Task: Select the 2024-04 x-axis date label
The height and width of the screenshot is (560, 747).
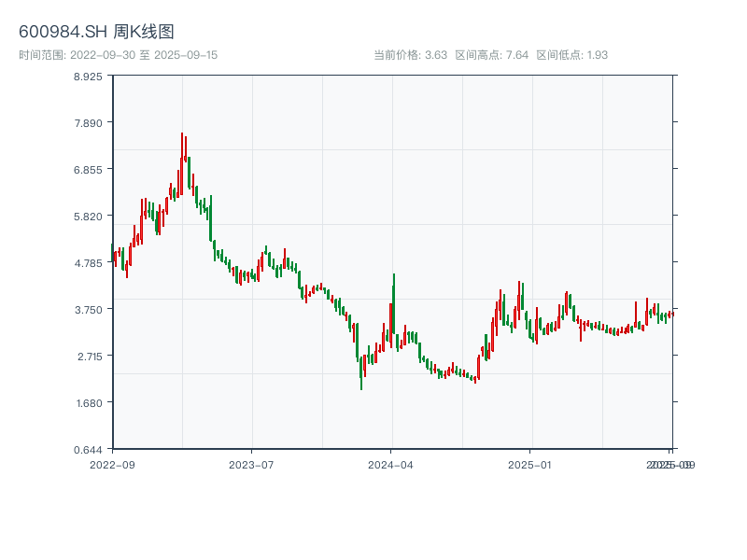Action: point(391,464)
